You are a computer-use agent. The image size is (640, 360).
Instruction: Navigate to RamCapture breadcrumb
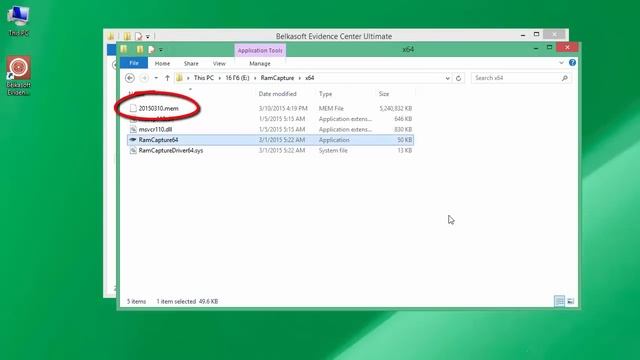tap(277, 78)
